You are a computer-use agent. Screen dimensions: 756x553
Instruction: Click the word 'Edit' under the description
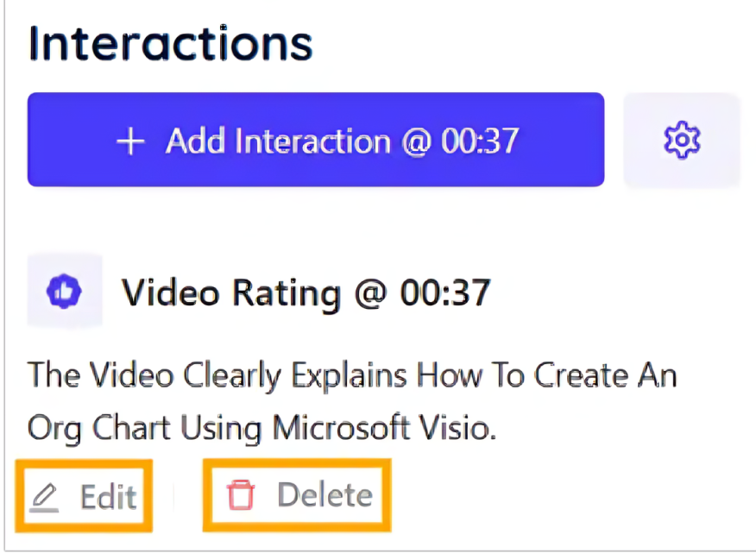tap(108, 496)
